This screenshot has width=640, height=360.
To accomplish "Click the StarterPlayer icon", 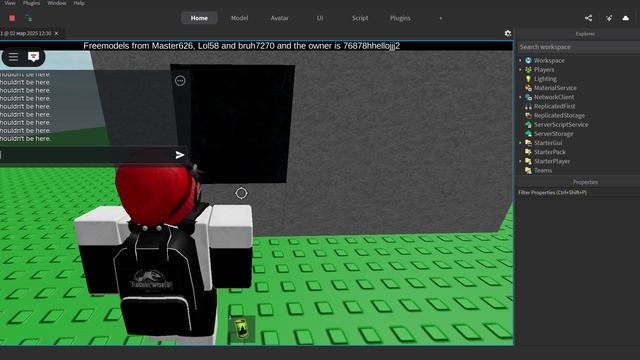I will (528, 161).
